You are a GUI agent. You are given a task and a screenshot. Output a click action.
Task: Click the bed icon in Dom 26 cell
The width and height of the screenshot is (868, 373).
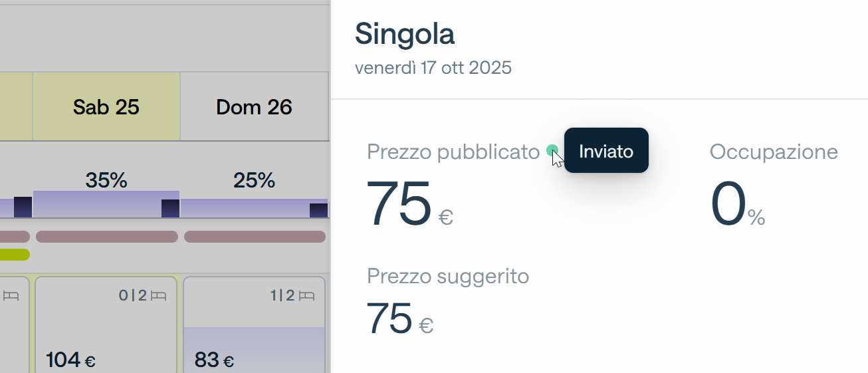[x=306, y=296]
